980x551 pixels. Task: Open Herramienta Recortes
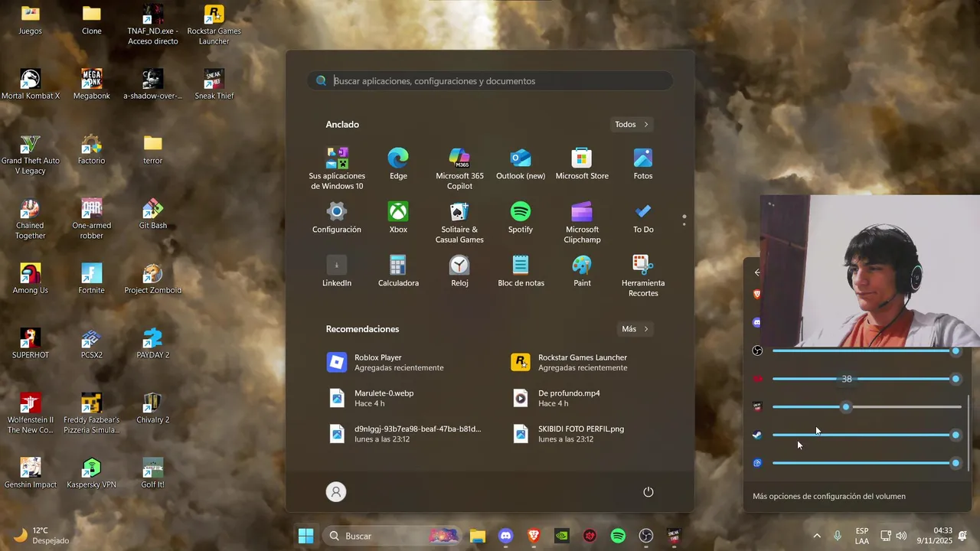(643, 276)
